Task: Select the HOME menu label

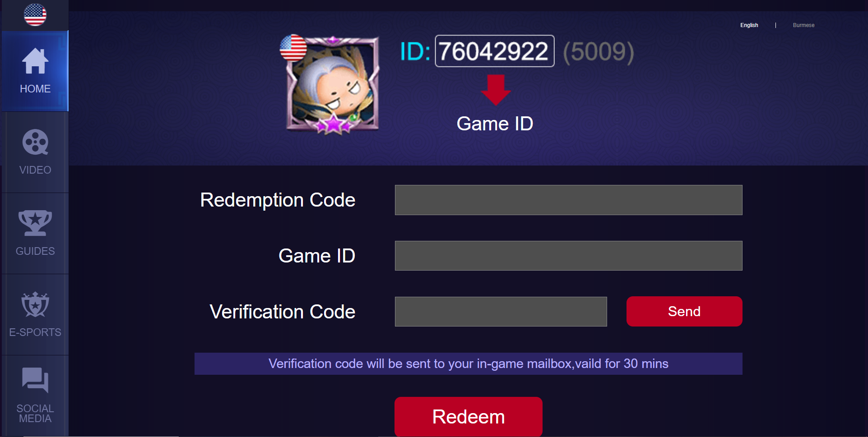Action: point(35,89)
